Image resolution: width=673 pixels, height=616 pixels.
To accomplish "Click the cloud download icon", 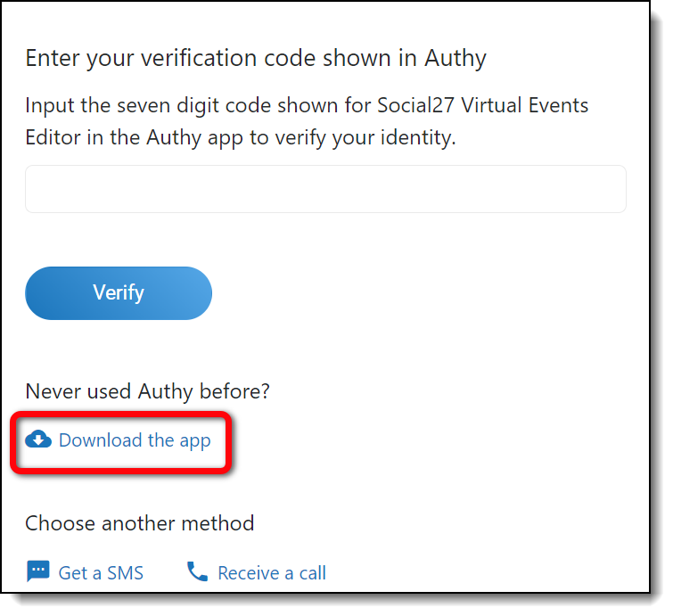I will [x=38, y=439].
